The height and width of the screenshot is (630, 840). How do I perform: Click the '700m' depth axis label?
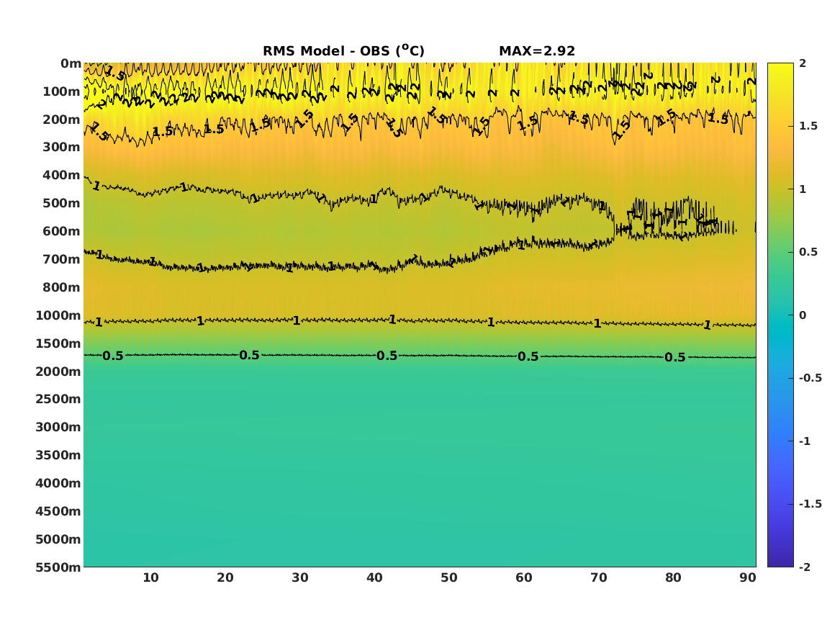pos(62,259)
